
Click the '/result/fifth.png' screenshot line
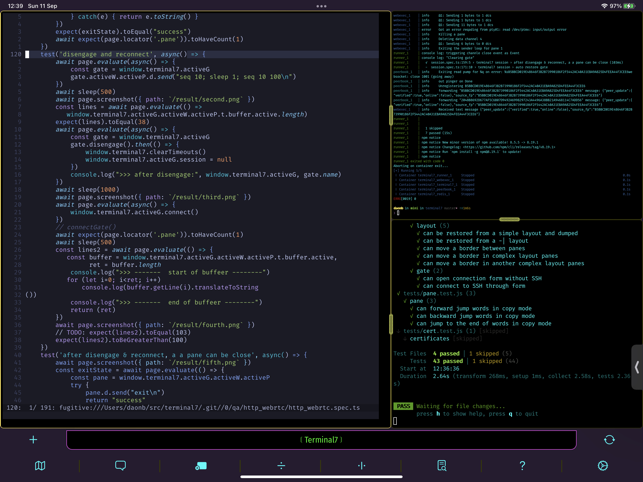pos(153,363)
